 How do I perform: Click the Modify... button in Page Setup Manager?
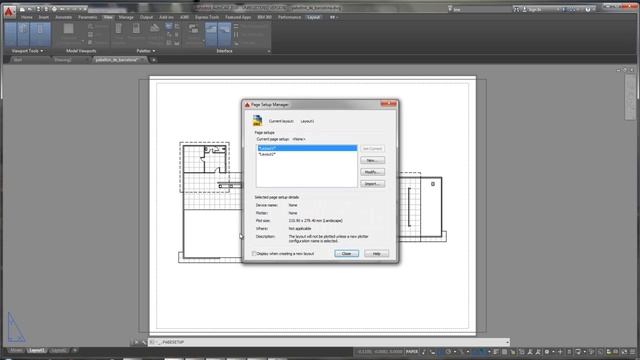[x=372, y=172]
